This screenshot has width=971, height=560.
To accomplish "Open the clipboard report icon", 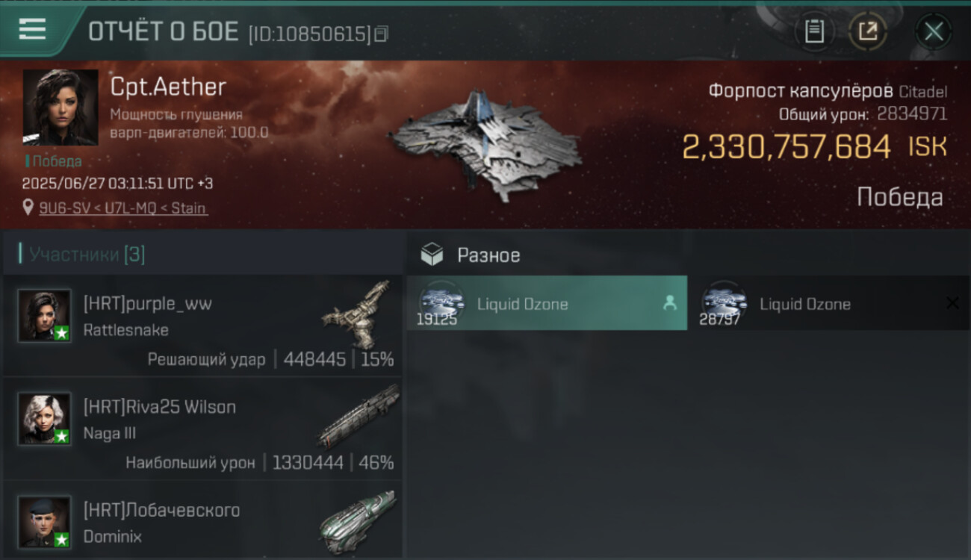I will click(x=814, y=31).
